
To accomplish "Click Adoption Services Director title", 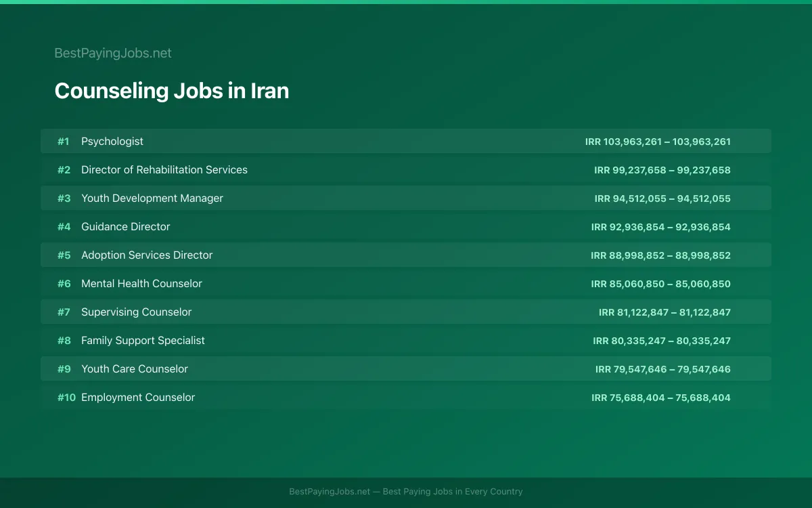I will (x=147, y=255).
